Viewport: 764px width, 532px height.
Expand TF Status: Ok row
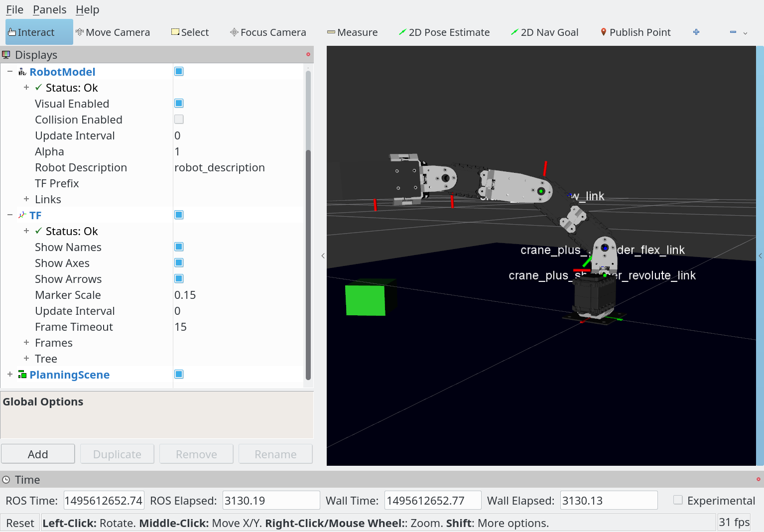(26, 231)
